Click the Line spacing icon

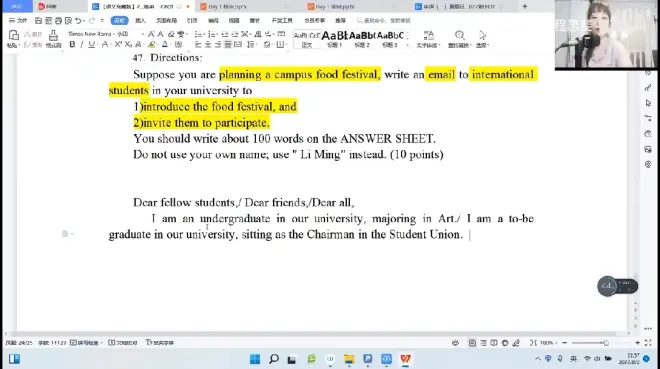point(250,44)
